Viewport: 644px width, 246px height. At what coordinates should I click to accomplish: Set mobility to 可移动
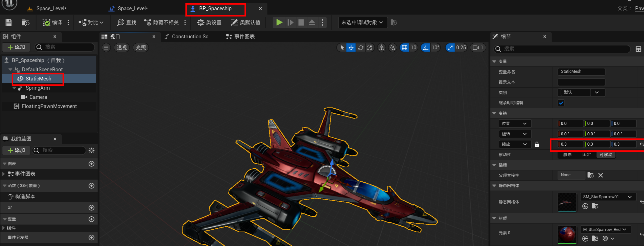pyautogui.click(x=606, y=155)
